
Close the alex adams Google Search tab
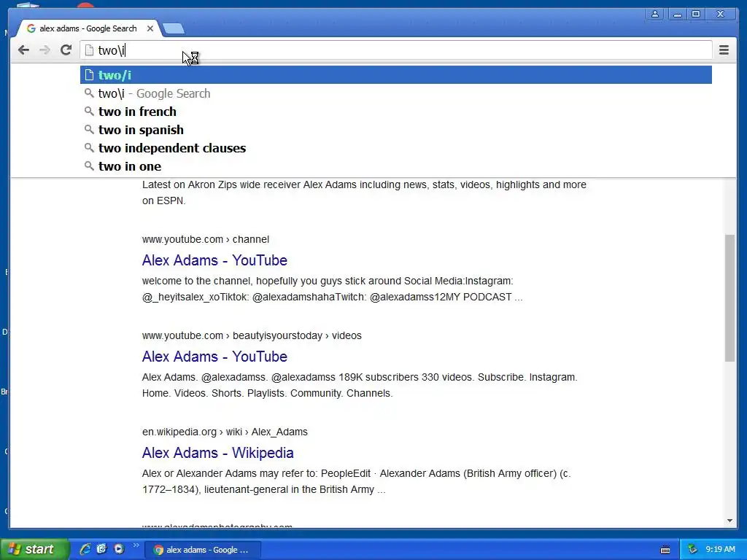tap(150, 28)
